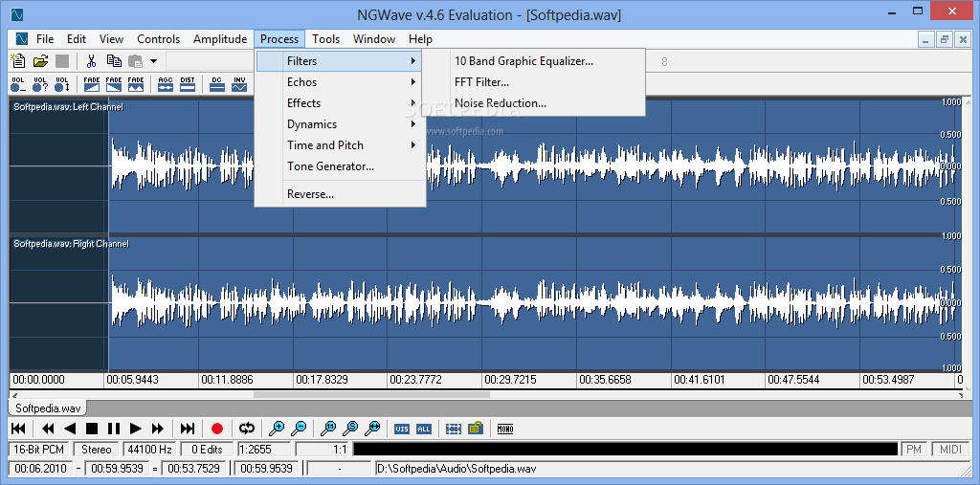The width and height of the screenshot is (980, 485).
Task: Click the fast forward button
Action: (x=158, y=429)
